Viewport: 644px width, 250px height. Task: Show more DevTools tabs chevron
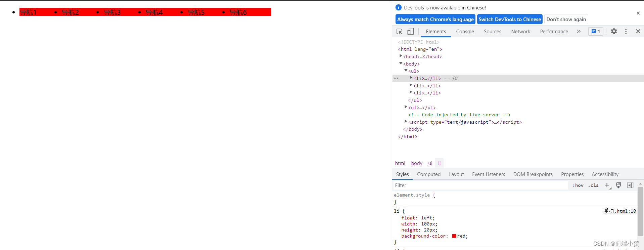click(579, 31)
